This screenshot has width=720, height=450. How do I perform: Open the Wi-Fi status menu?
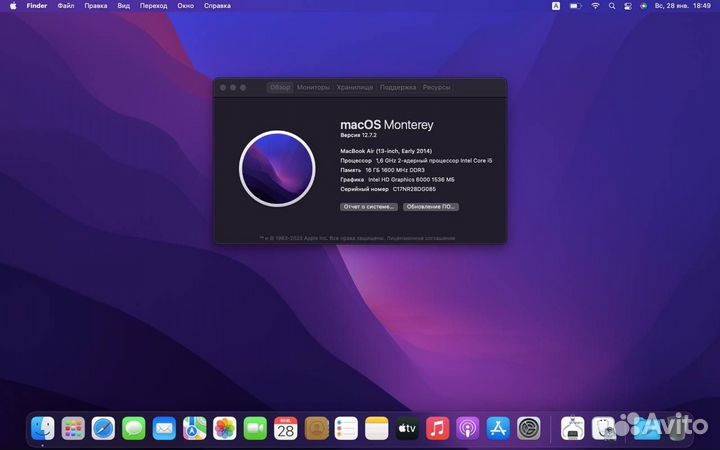595,6
